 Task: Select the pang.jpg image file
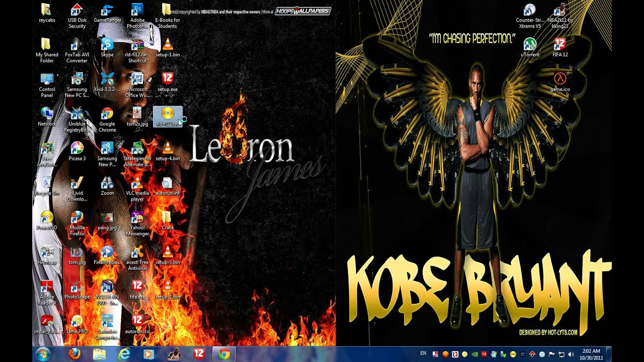107,221
